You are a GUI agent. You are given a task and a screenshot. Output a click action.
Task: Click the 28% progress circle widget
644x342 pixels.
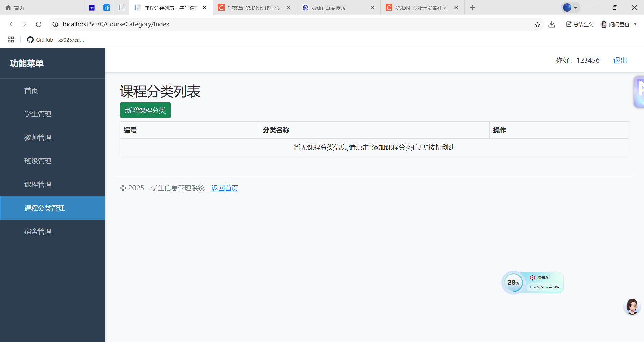[x=513, y=282]
